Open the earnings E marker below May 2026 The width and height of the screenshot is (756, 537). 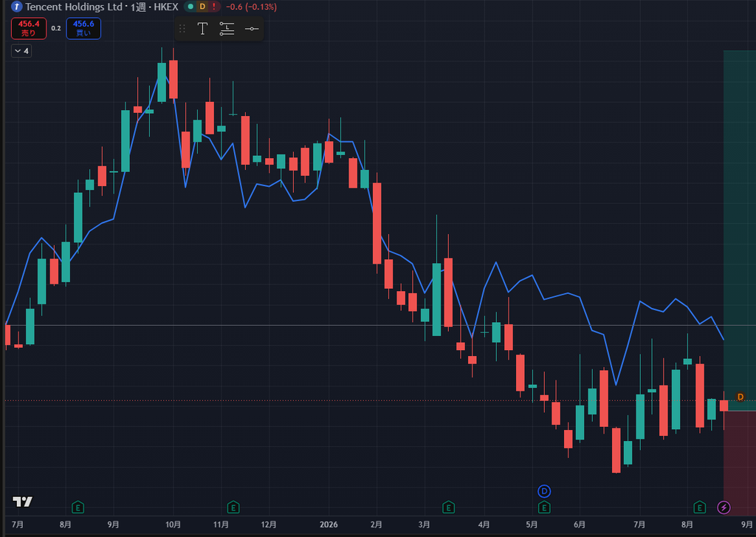point(544,507)
